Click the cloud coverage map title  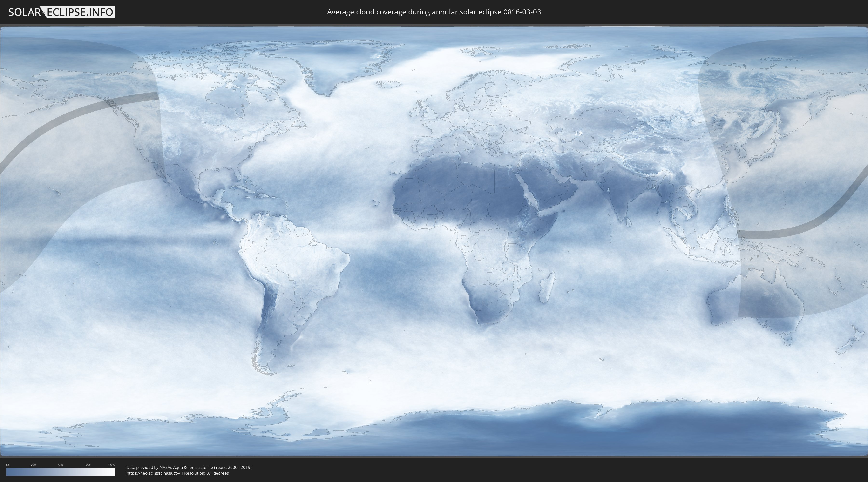(434, 12)
